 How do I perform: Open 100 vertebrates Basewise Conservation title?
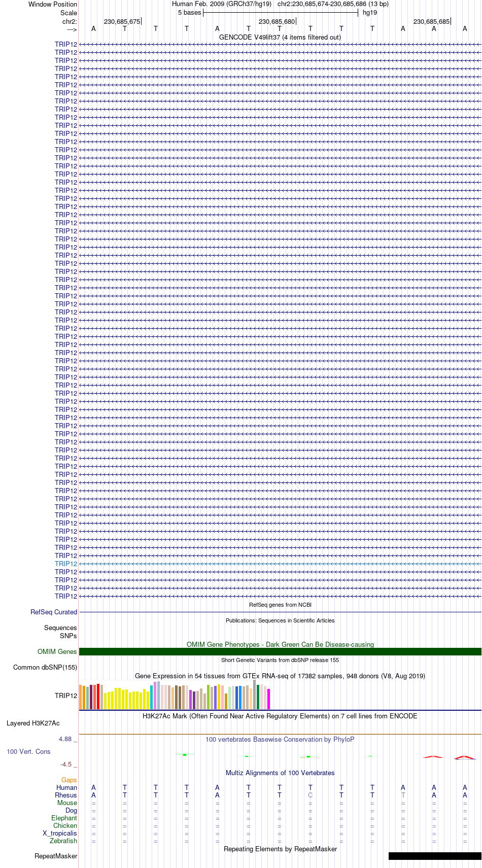[280, 739]
